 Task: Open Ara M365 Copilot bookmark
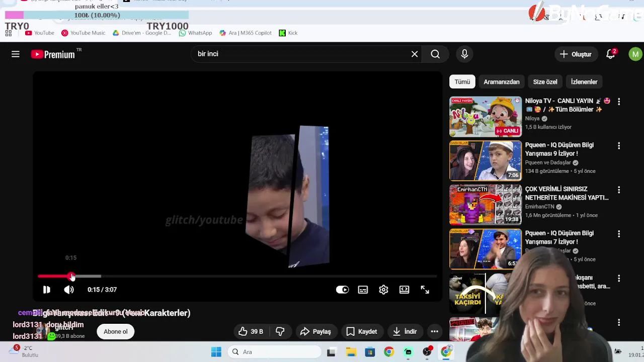click(246, 33)
